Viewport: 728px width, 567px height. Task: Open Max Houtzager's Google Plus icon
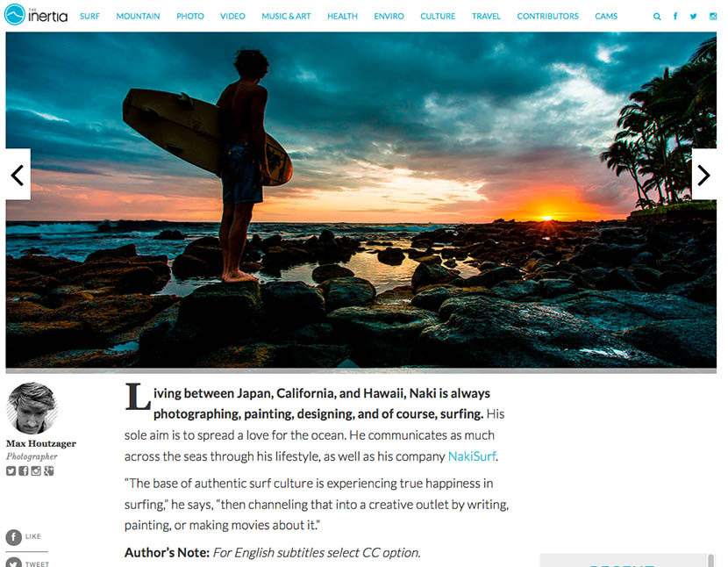pos(48,470)
